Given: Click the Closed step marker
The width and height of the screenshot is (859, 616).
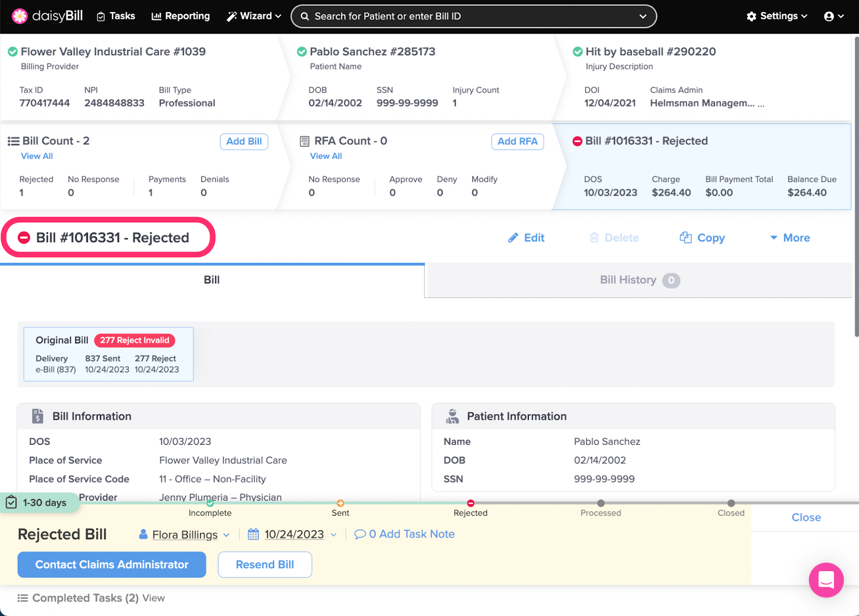Looking at the screenshot, I should click(x=731, y=503).
